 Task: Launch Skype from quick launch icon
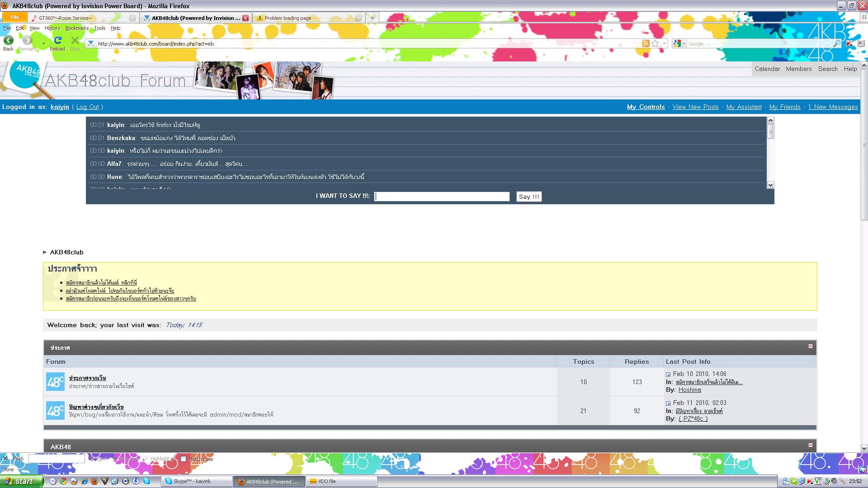pyautogui.click(x=146, y=481)
